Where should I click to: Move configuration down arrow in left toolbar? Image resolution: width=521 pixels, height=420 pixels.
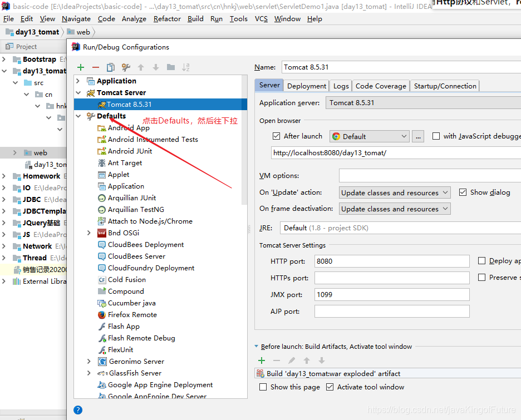pos(156,67)
